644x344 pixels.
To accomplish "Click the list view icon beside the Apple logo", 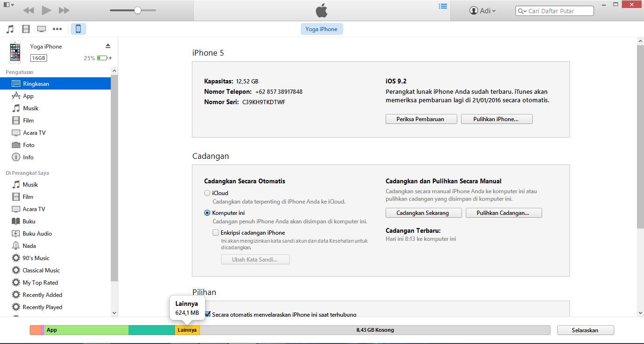I will click(x=442, y=6).
